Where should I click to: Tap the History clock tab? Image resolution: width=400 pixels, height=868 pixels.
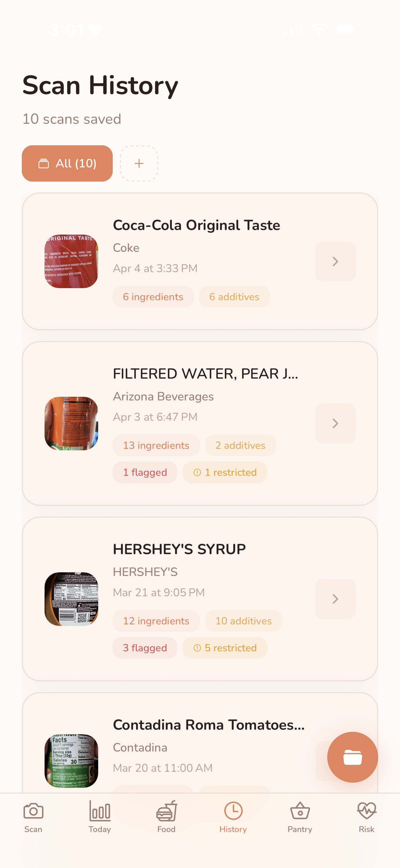233,817
